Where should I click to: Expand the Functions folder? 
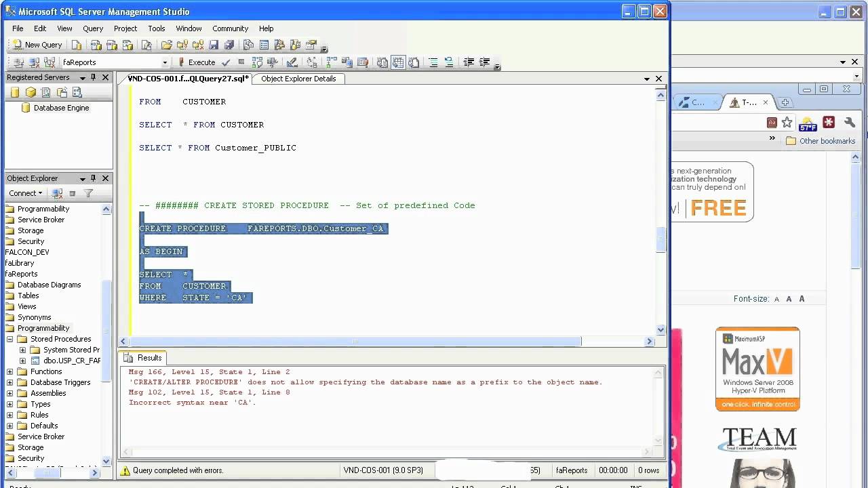(9, 371)
